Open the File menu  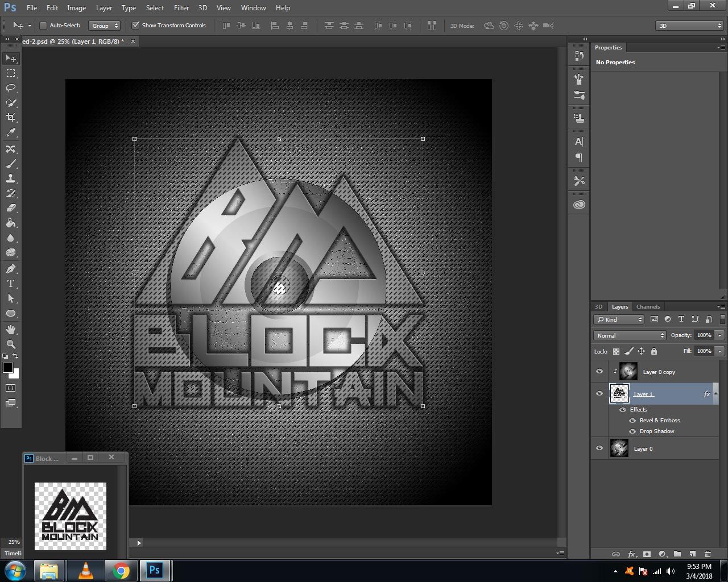(x=32, y=8)
